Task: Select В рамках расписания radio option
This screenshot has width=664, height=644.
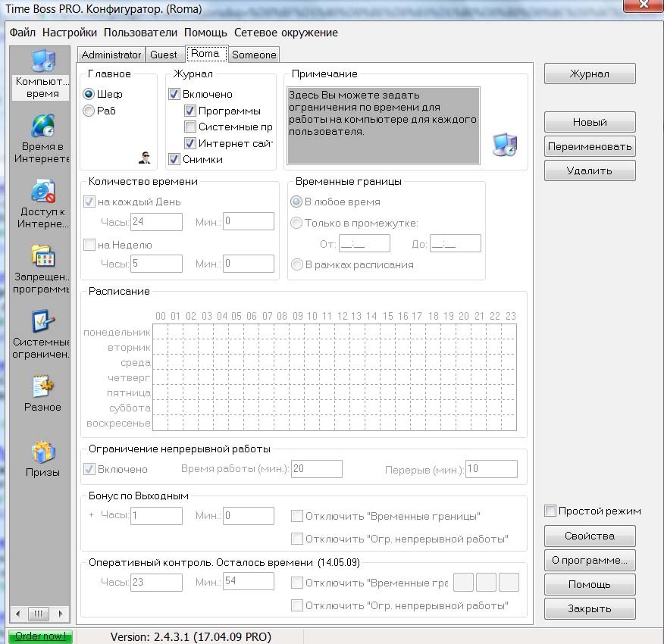Action: click(296, 264)
